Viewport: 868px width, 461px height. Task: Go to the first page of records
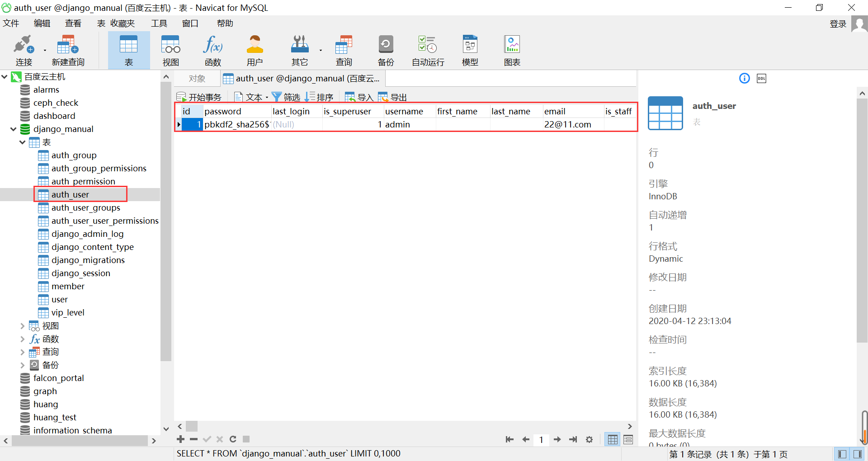pos(509,439)
